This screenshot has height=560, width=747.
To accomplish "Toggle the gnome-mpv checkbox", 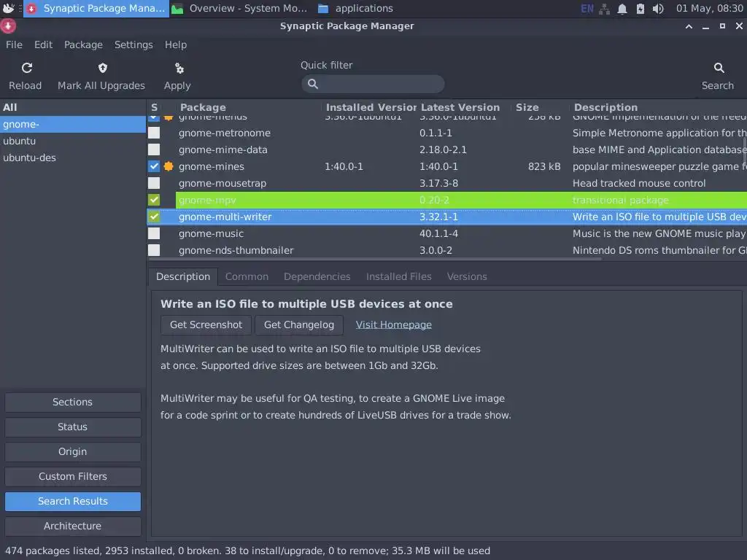I will pos(154,200).
